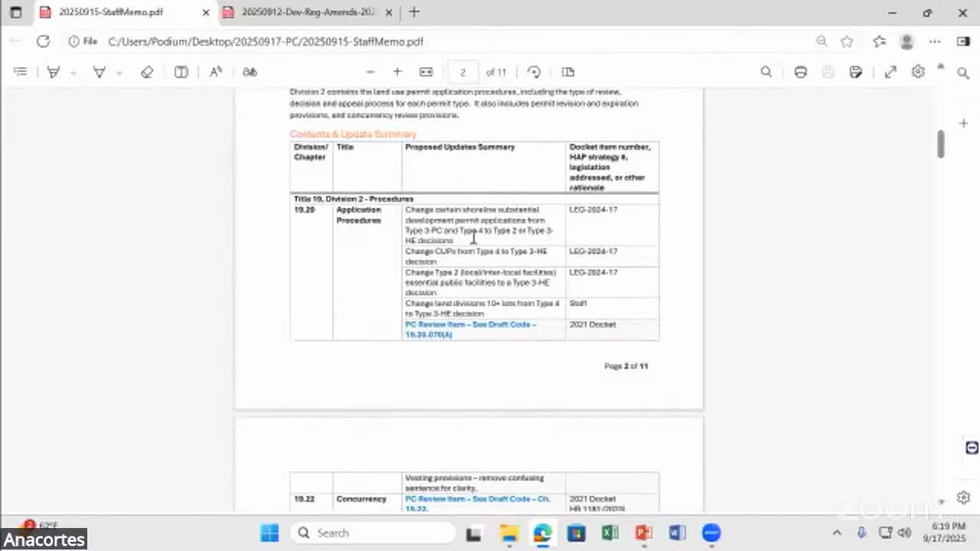Open the tab actions menu
Image resolution: width=980 pixels, height=551 pixels.
[15, 12]
